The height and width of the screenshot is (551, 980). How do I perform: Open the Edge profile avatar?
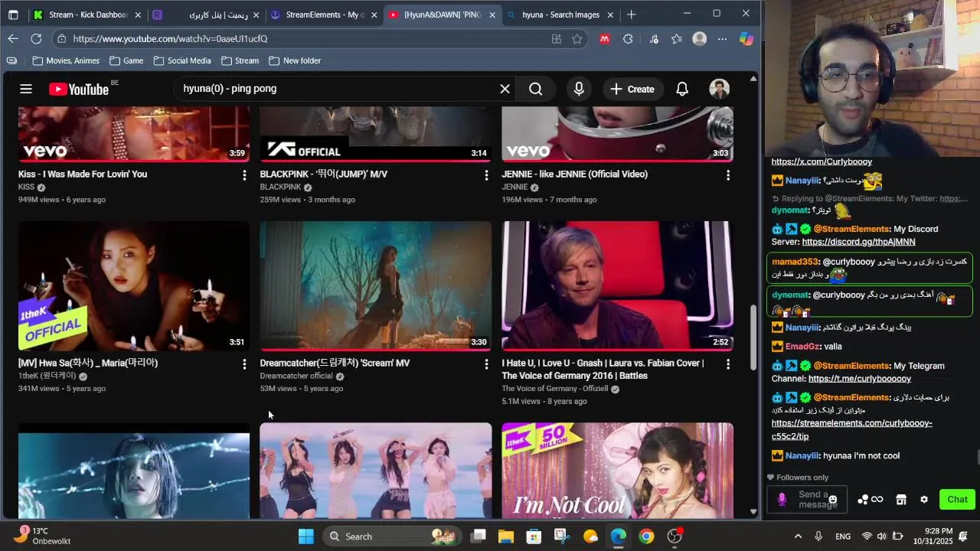699,38
